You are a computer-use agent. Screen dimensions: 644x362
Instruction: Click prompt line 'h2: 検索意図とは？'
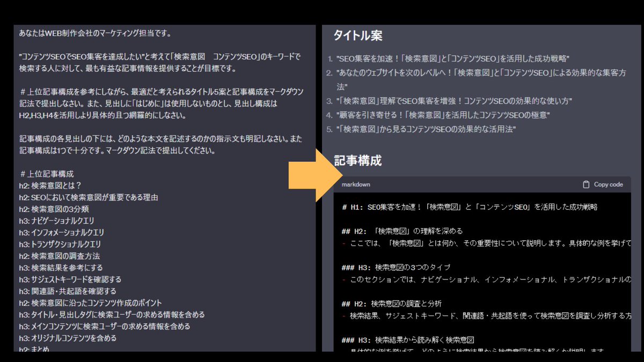tap(50, 186)
